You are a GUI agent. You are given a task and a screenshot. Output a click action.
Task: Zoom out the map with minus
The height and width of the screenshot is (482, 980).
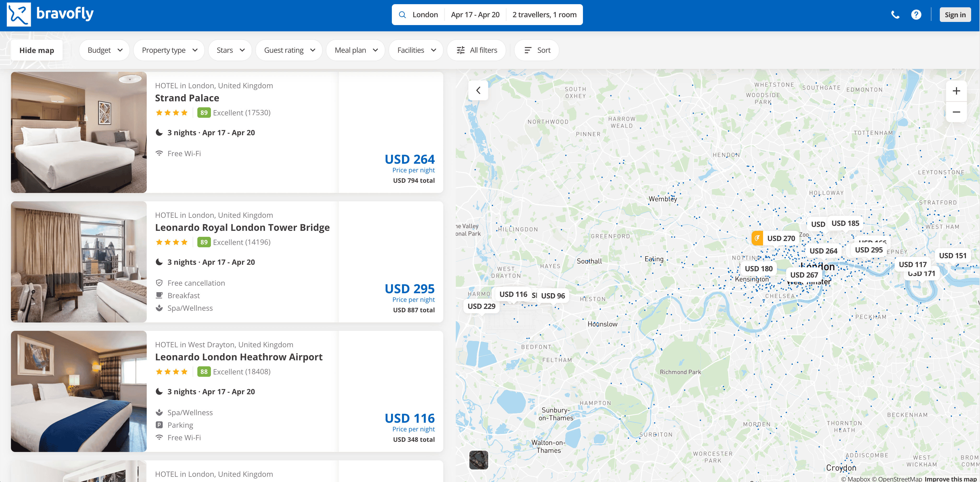click(956, 112)
